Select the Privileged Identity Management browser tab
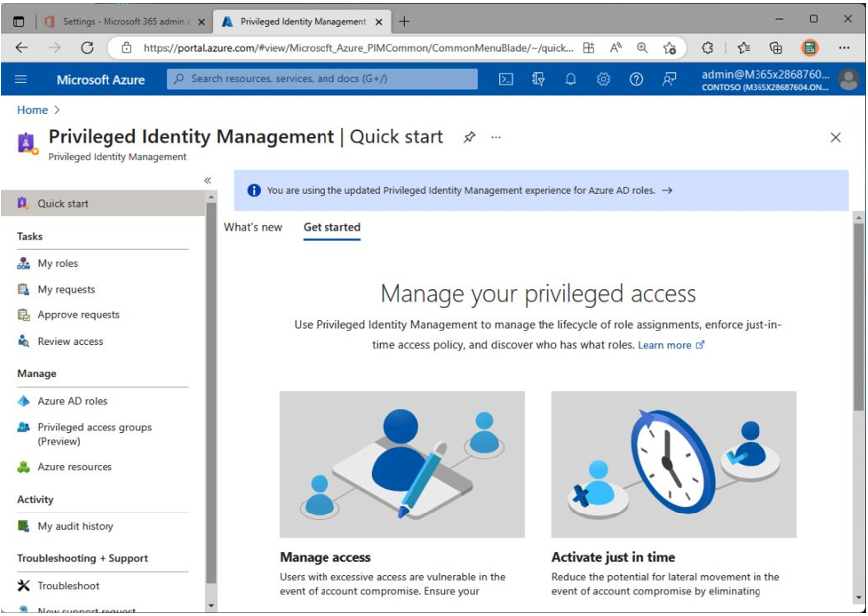This screenshot has height=616, width=868. pos(303,22)
